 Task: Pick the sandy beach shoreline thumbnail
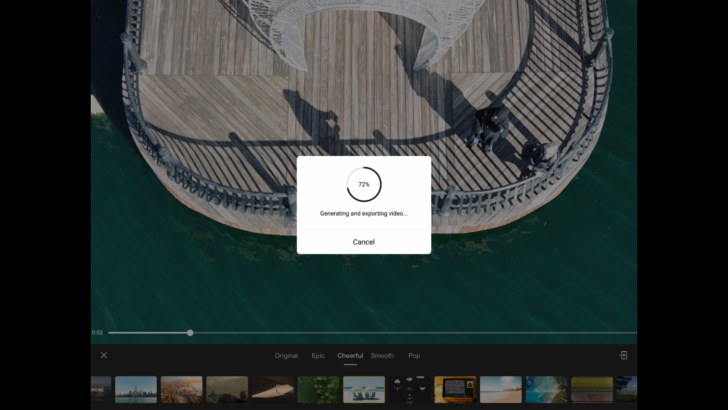tap(500, 389)
